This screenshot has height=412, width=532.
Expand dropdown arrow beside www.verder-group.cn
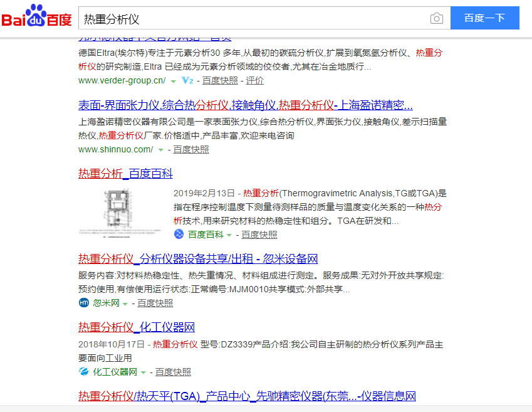[x=174, y=81]
